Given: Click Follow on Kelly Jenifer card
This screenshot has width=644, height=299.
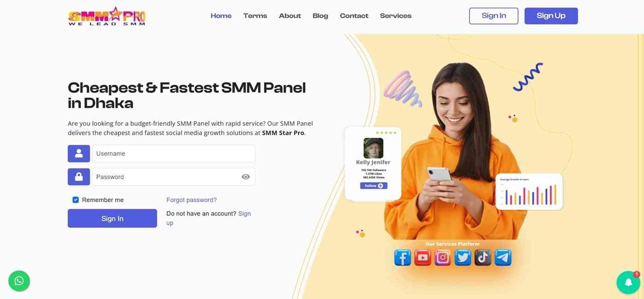Looking at the screenshot, I should 374,186.
